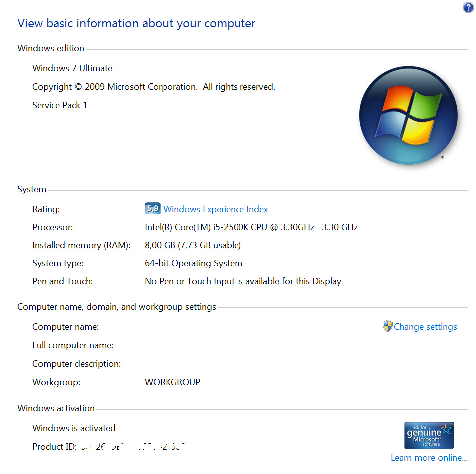Screen dimensions: 476x474
Task: Click the Service Pack 1 text
Action: 60,105
